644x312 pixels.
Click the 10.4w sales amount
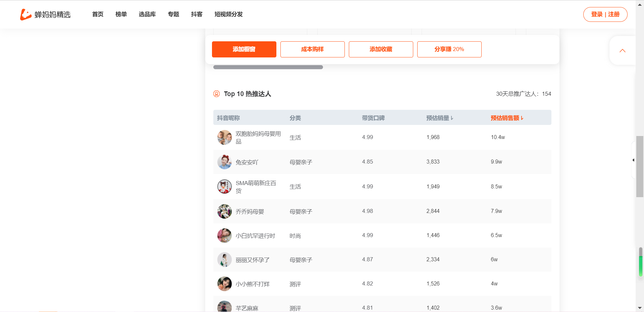[498, 137]
